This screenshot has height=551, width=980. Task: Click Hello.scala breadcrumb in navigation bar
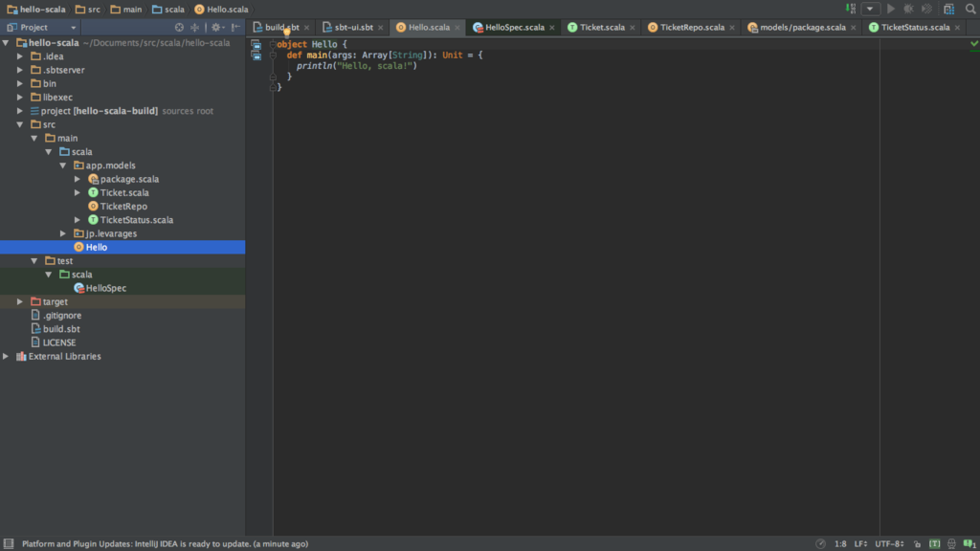222,10
